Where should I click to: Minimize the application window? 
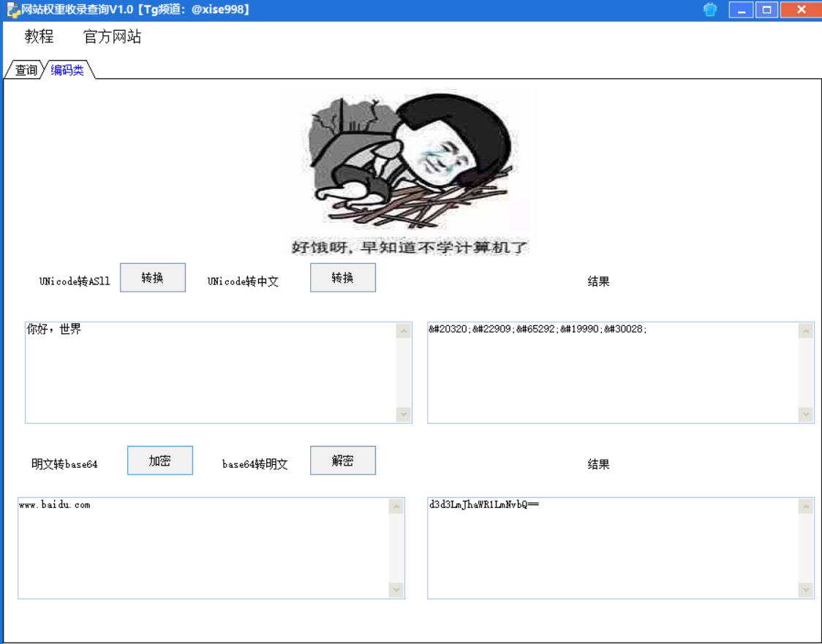[742, 10]
